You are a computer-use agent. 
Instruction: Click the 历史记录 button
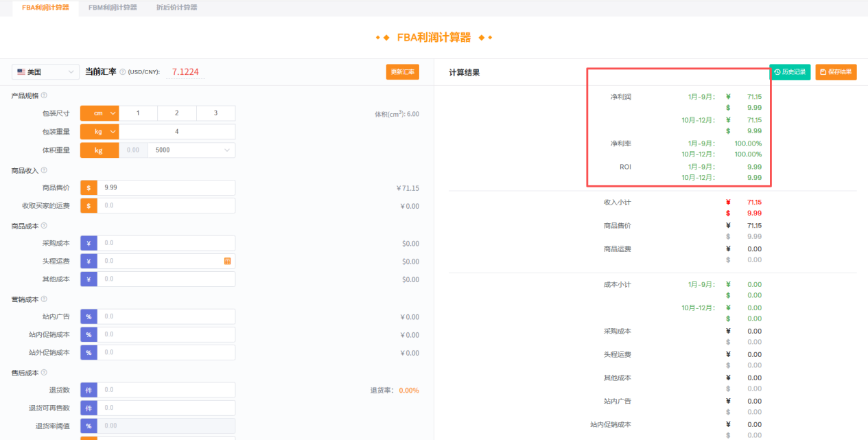[790, 72]
